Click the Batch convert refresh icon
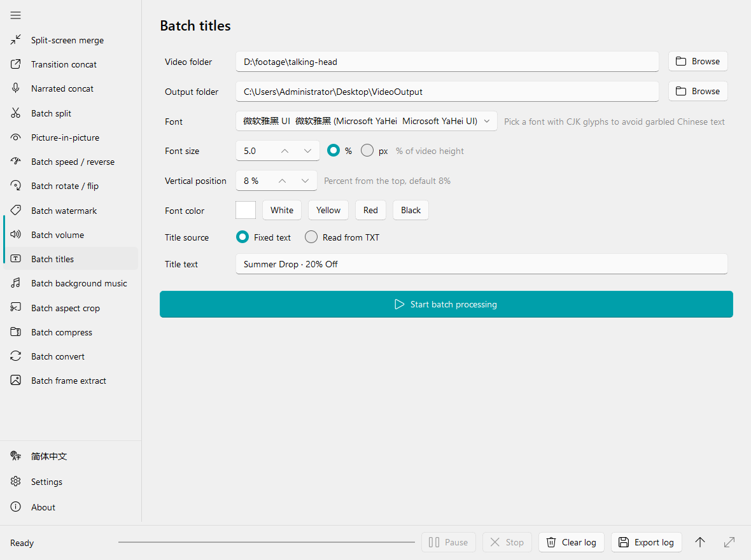 [x=16, y=356]
